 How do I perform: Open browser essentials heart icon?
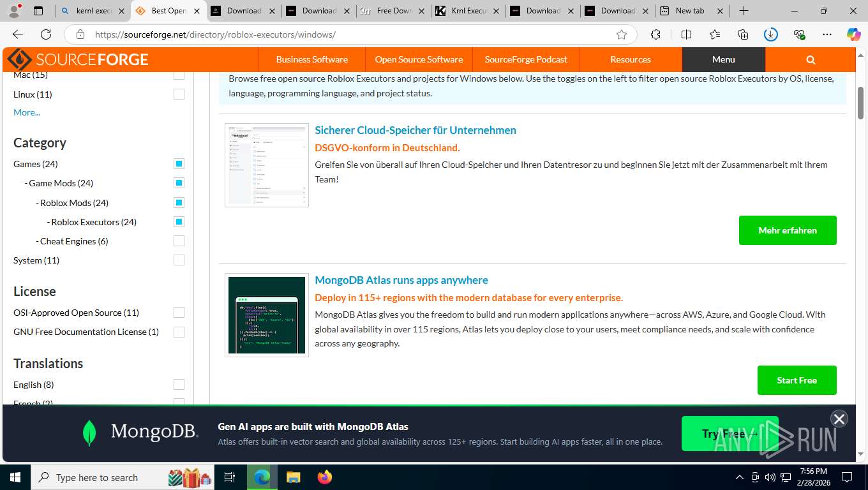(x=799, y=34)
